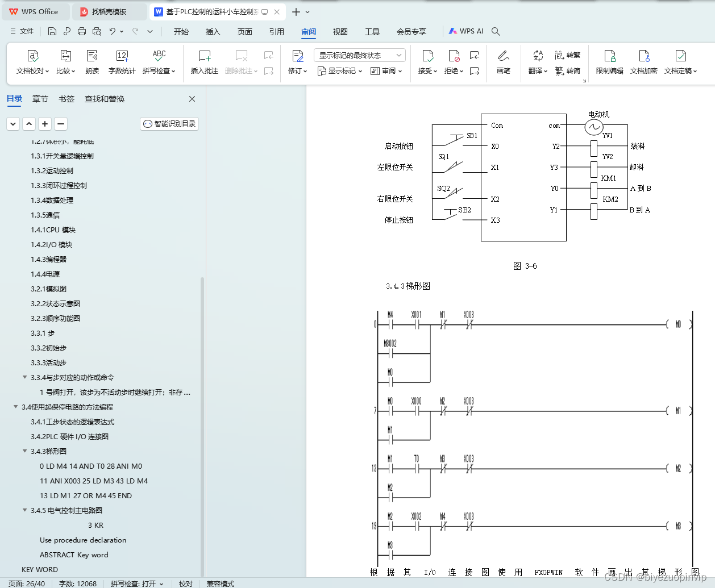Switch to the 开始 ribbon tab
This screenshot has height=588, width=715.
click(181, 31)
